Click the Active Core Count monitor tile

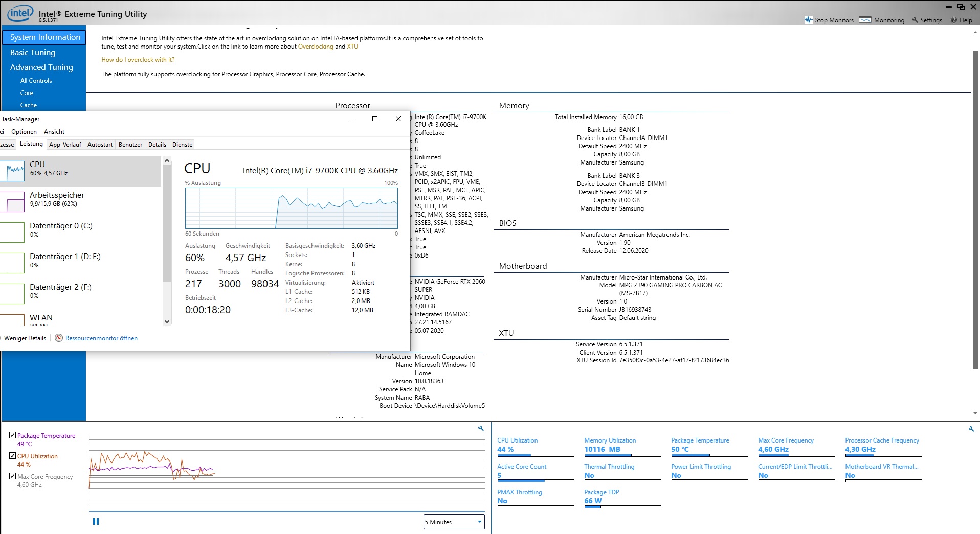pos(536,473)
